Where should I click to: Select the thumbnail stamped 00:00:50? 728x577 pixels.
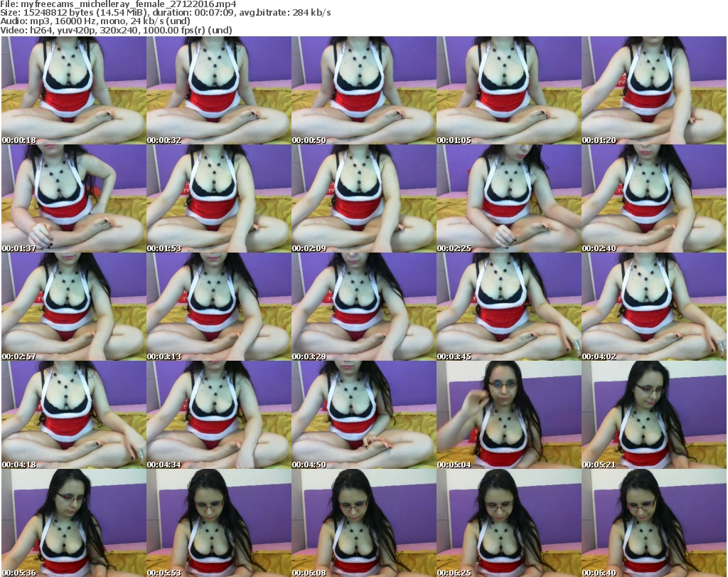364,90
